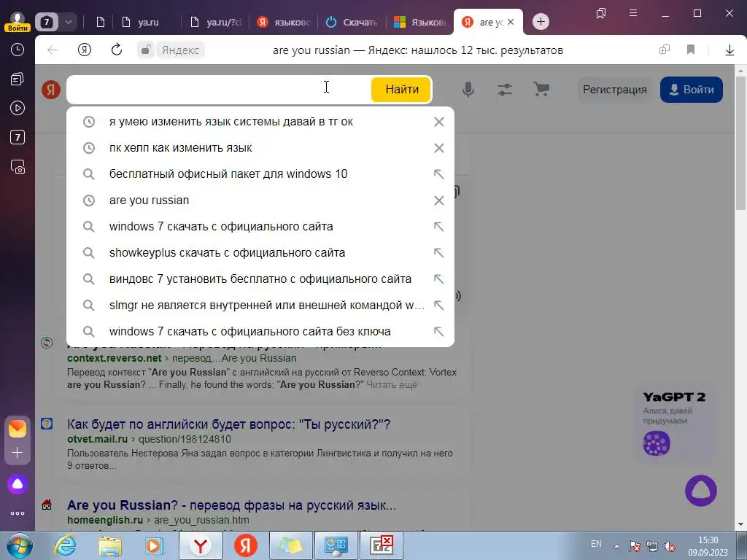This screenshot has height=560, width=747.
Task: Open the sidebar video play icon
Action: click(x=18, y=108)
